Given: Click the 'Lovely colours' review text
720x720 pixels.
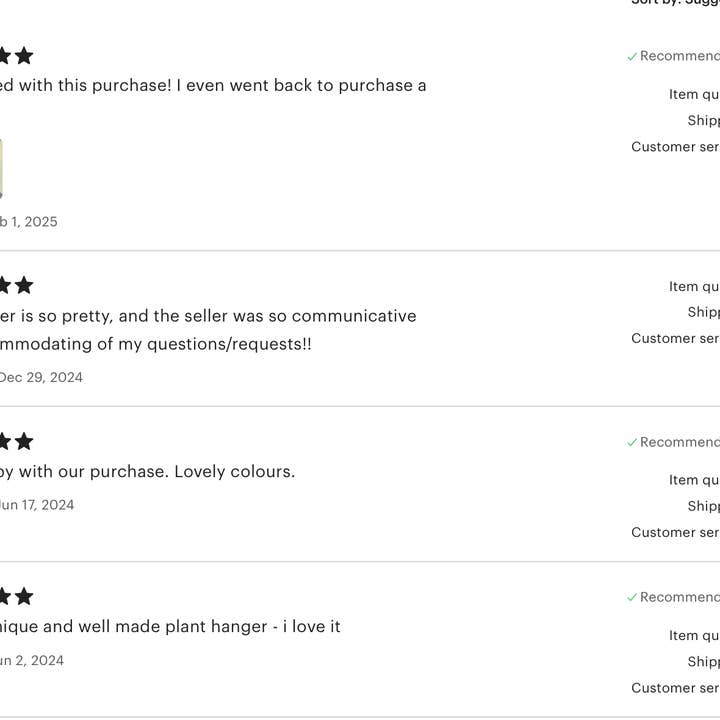Looking at the screenshot, I should [x=148, y=471].
